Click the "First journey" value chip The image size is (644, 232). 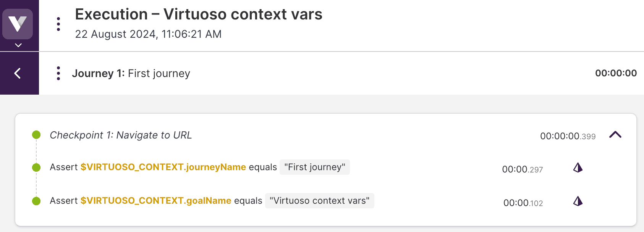click(x=314, y=167)
